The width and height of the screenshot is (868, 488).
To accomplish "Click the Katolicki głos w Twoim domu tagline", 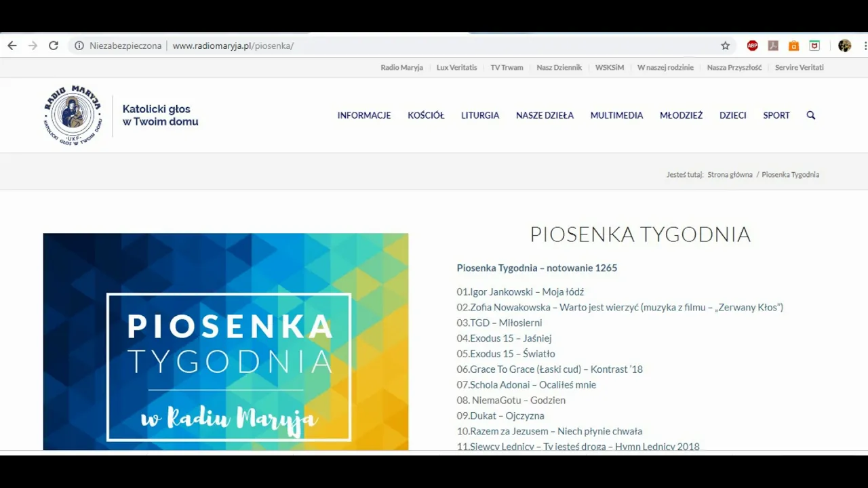I will 160,115.
